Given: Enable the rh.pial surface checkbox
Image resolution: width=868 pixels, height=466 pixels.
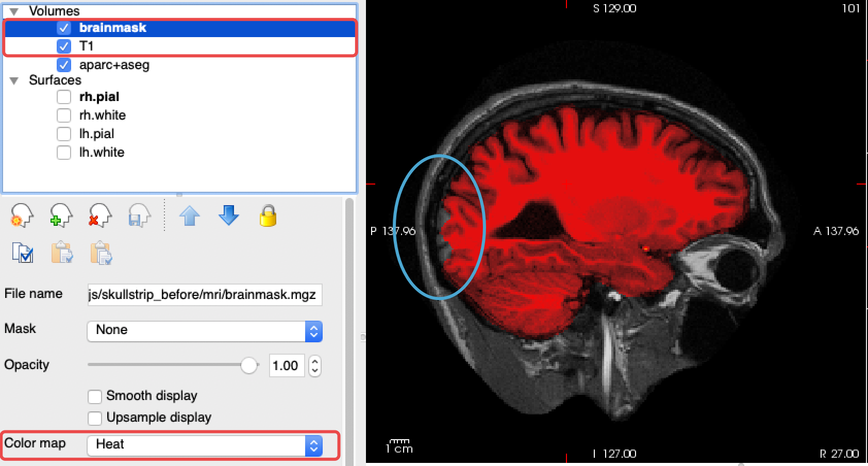Looking at the screenshot, I should coord(64,97).
